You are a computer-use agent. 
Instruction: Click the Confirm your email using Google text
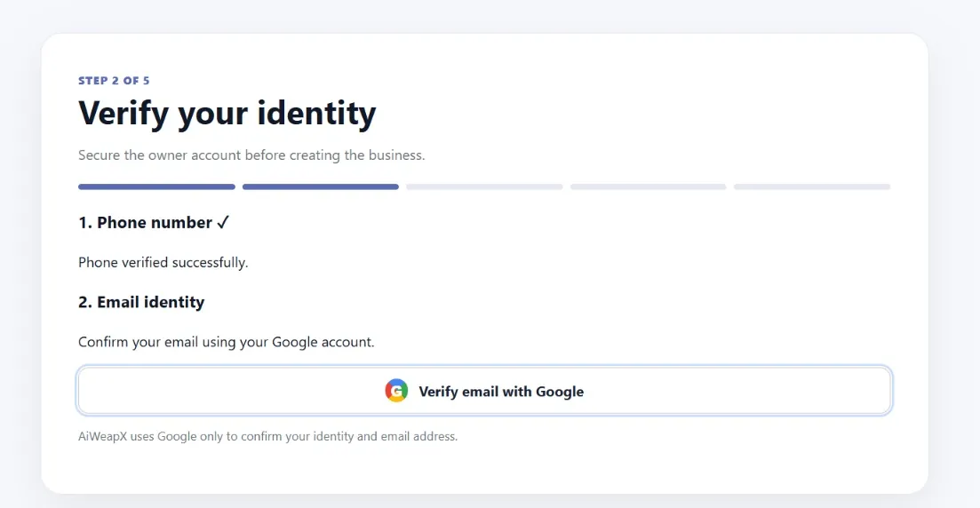click(227, 342)
